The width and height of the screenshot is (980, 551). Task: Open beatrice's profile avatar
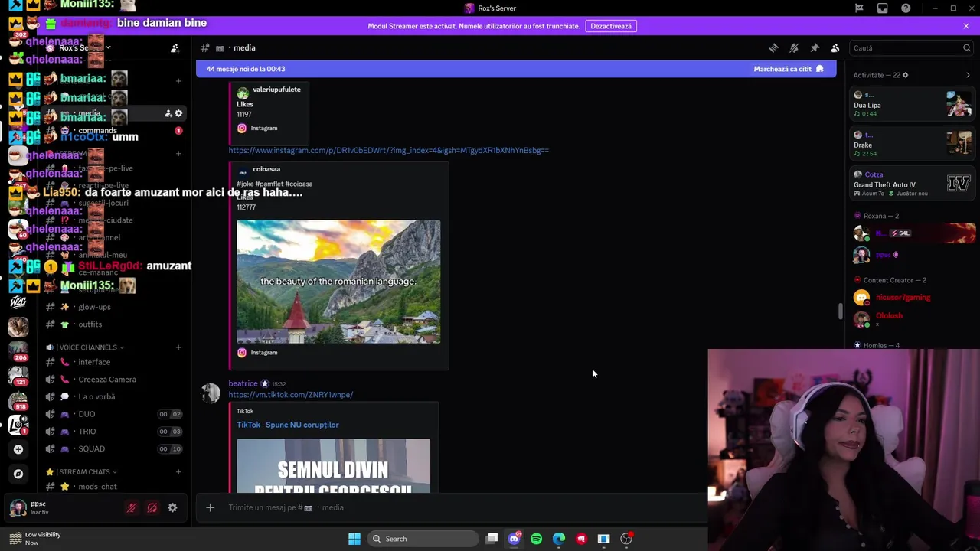tap(211, 393)
